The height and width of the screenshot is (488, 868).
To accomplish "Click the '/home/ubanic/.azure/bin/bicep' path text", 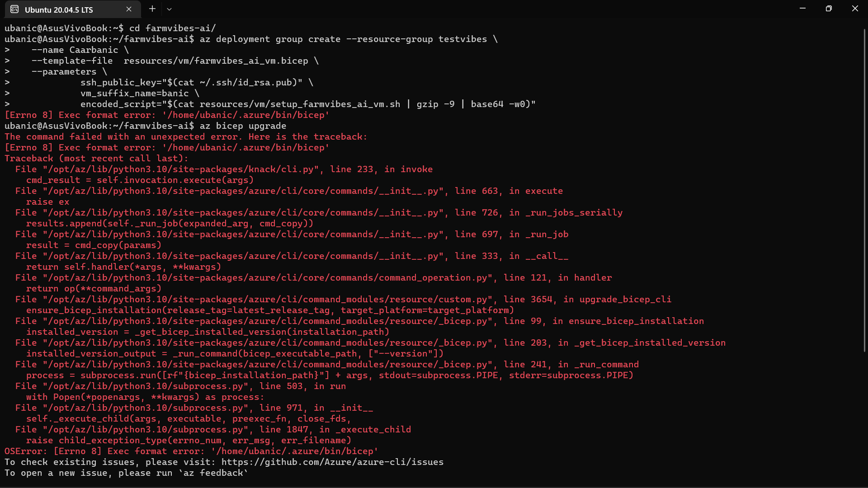I will coord(246,115).
